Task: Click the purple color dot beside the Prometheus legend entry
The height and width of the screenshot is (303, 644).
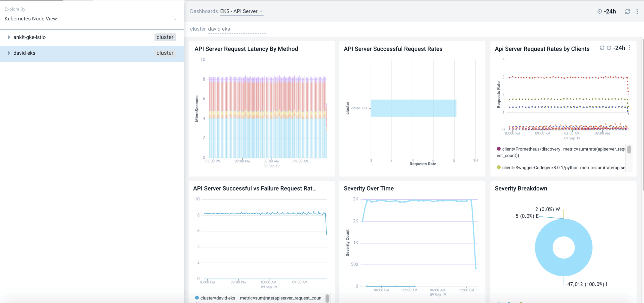Action: click(x=498, y=149)
